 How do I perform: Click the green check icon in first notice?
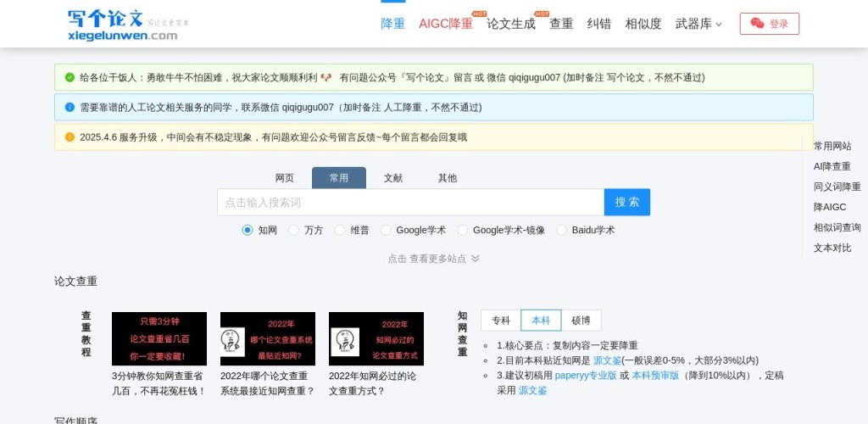point(70,77)
